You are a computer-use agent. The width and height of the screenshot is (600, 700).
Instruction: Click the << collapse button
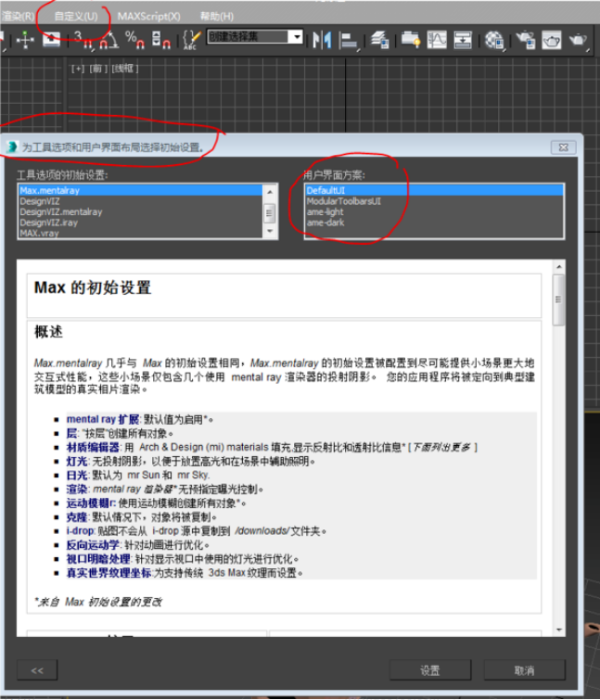click(x=37, y=670)
